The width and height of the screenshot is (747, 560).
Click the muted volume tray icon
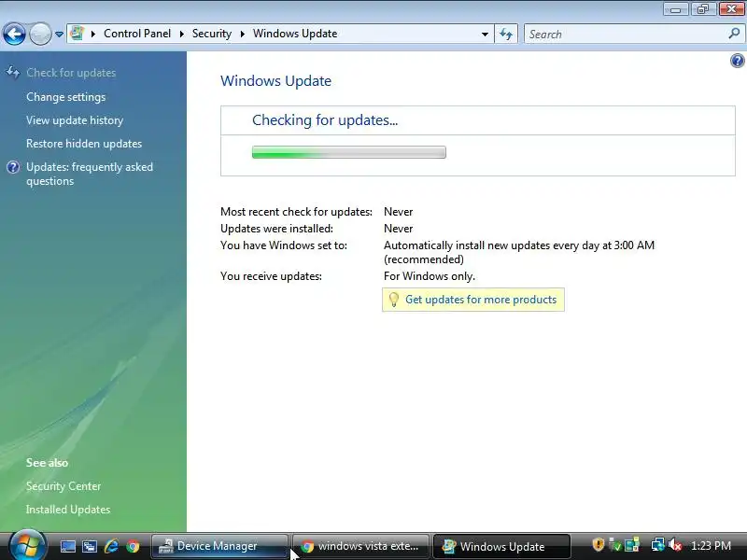click(674, 545)
